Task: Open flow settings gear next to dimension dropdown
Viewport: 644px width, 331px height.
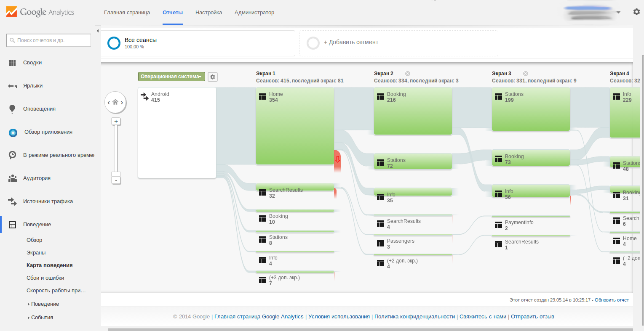Action: pyautogui.click(x=213, y=77)
